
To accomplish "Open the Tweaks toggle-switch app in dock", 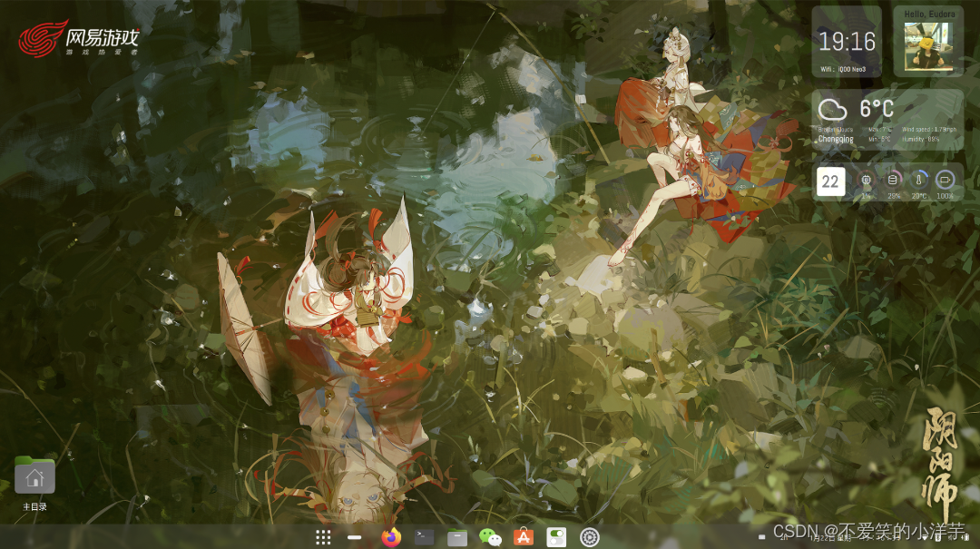I will click(x=556, y=537).
